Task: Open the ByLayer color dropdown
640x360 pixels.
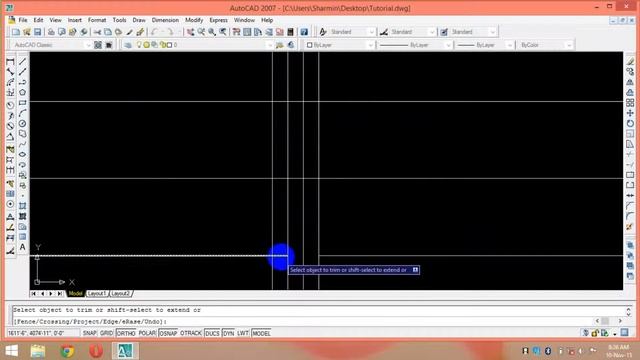Action: pos(340,45)
